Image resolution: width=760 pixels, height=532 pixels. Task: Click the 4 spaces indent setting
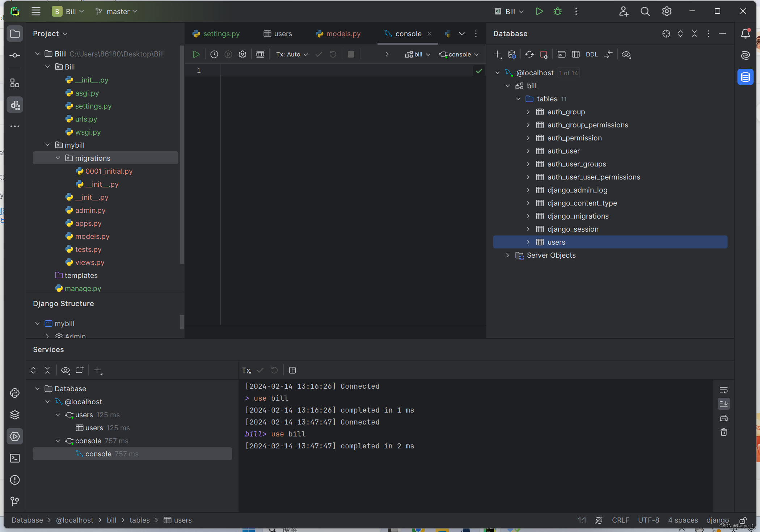click(x=683, y=520)
